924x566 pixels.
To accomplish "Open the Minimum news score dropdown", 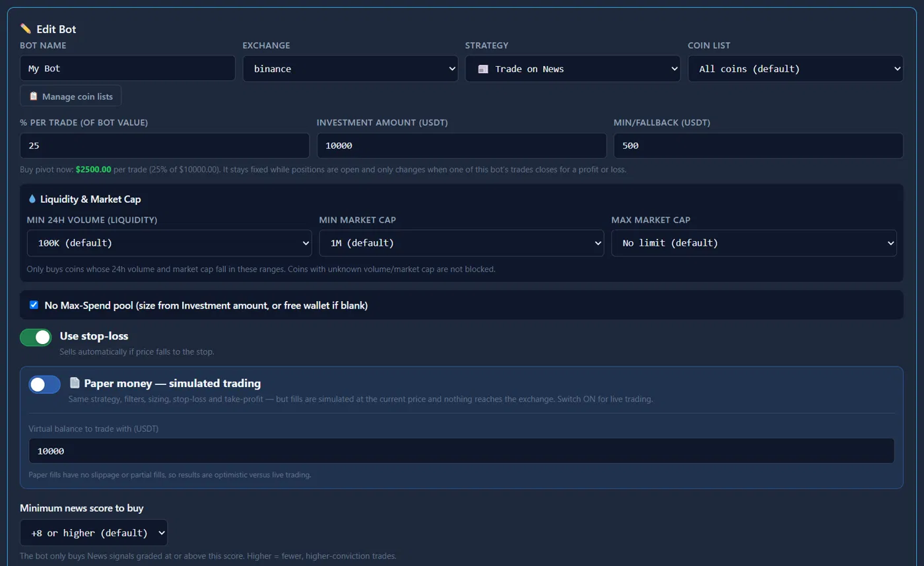I will pos(94,533).
